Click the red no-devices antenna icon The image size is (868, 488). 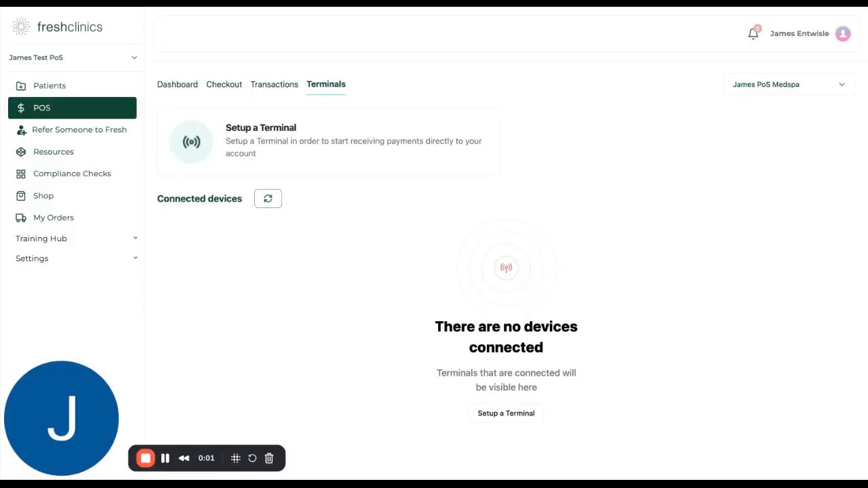[x=506, y=268]
